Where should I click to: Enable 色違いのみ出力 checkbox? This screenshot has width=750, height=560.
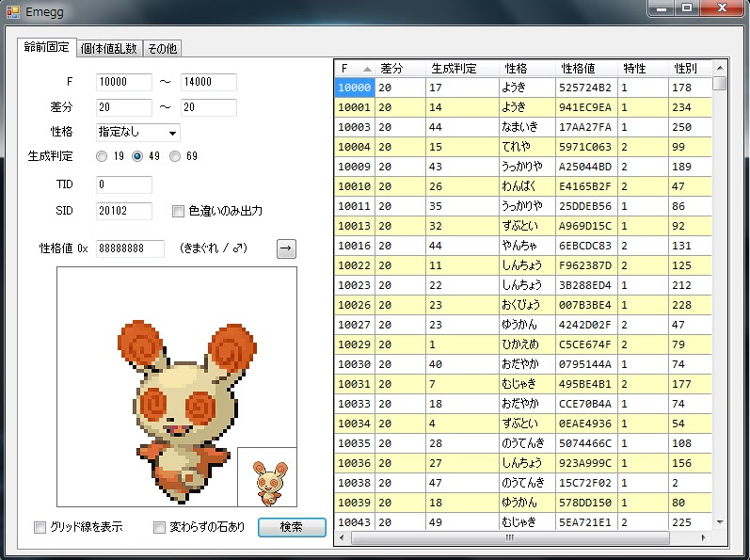pos(178,212)
